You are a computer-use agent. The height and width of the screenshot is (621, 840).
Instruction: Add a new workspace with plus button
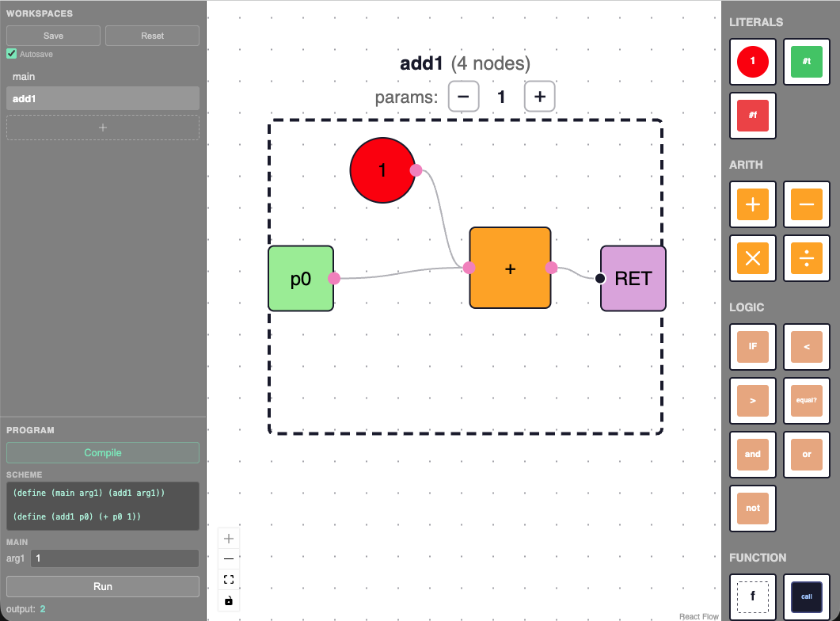[103, 128]
